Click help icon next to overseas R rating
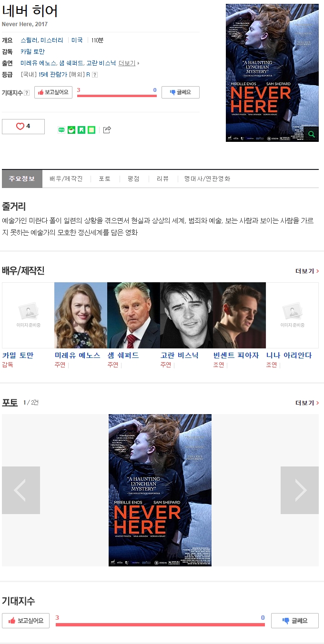324x644 pixels. tap(95, 75)
